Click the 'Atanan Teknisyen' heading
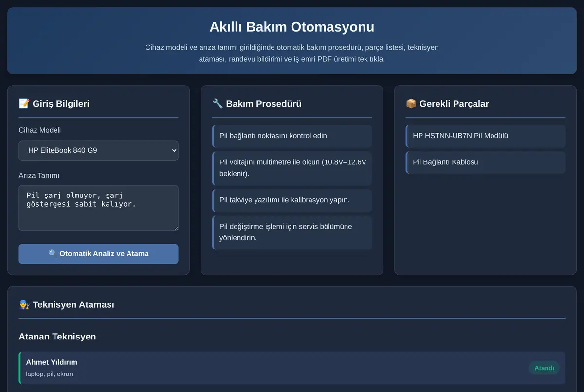 [57, 337]
